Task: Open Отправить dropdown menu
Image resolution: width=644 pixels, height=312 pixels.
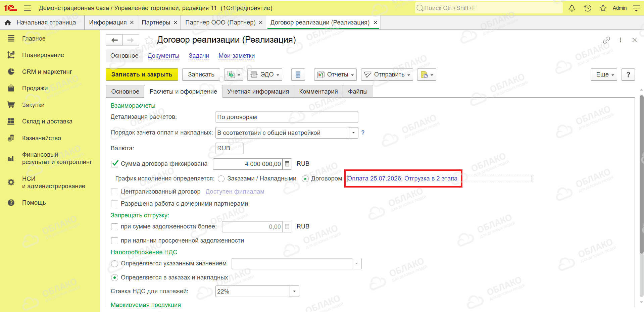Action: 387,74
